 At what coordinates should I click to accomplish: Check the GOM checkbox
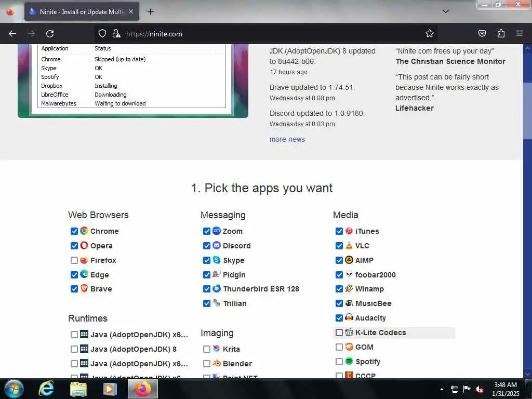(339, 347)
